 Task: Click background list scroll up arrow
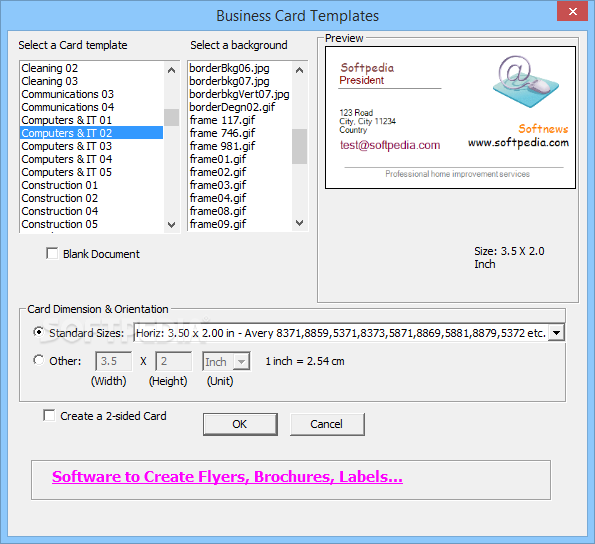(299, 70)
